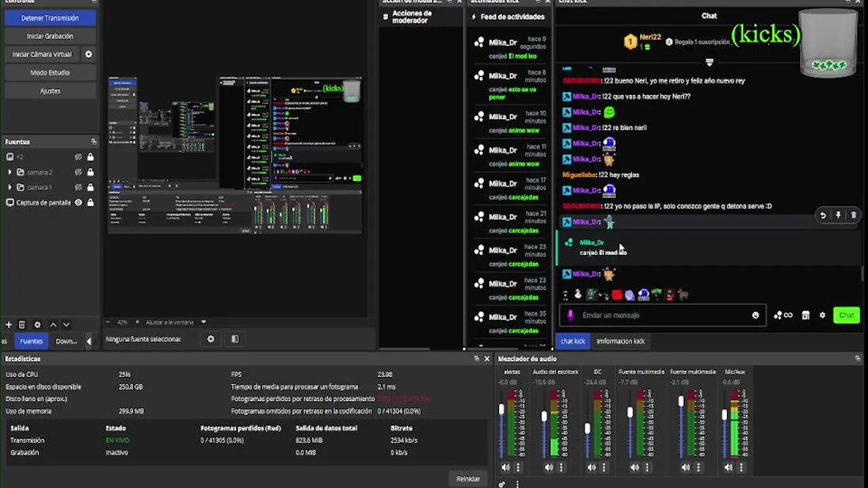This screenshot has width=868, height=488.
Task: Open the DC channel options menu
Action: click(604, 467)
